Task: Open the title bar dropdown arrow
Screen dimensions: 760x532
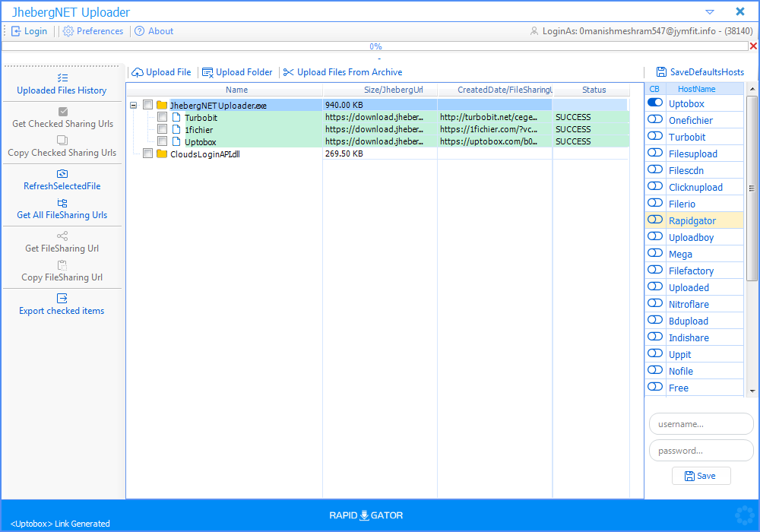Action: pos(710,11)
